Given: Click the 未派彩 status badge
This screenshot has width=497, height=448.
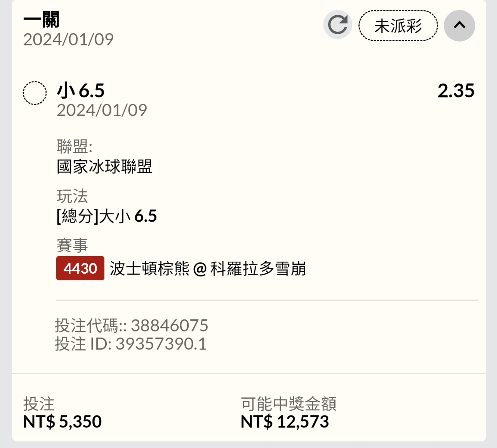Looking at the screenshot, I should click(x=398, y=26).
